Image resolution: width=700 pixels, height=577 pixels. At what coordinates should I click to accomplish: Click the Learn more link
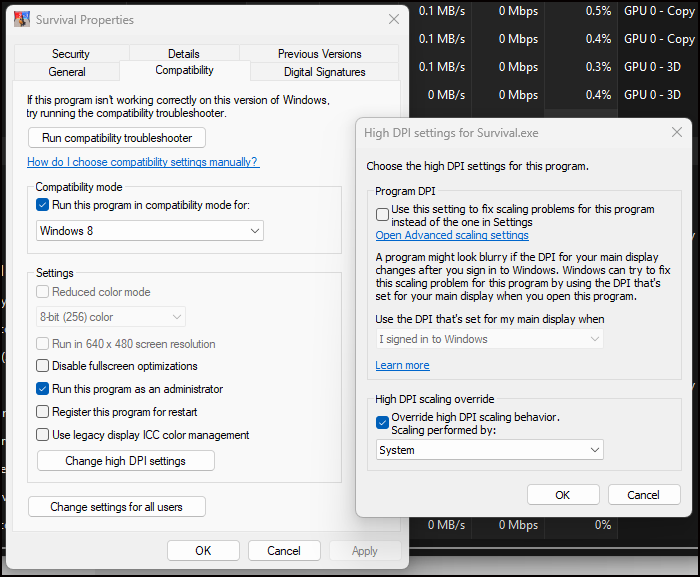click(402, 365)
